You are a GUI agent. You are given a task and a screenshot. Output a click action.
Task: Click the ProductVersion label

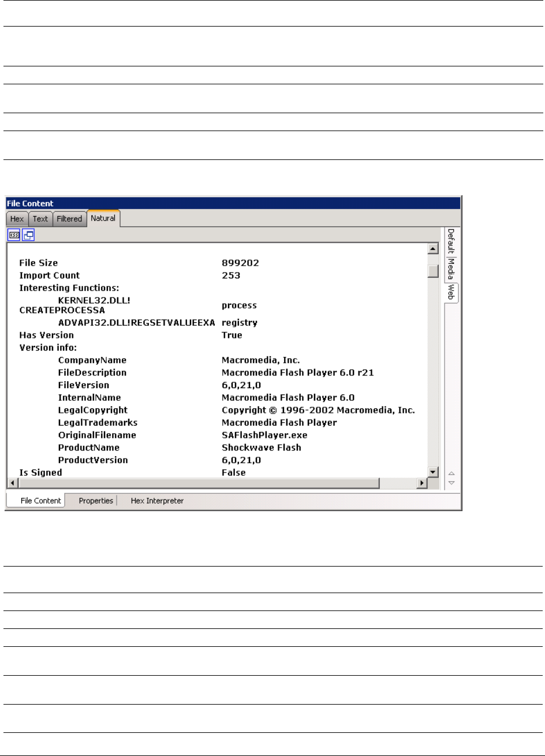93,460
